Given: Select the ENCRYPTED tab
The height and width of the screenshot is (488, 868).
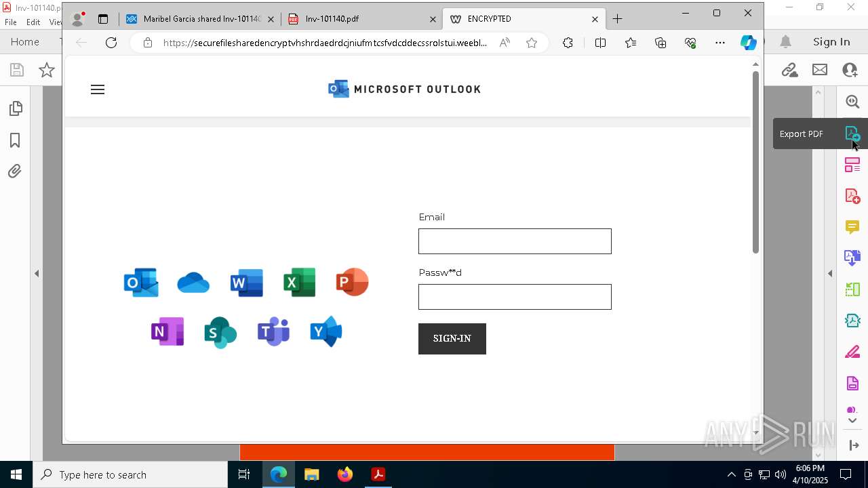Looking at the screenshot, I should (523, 19).
